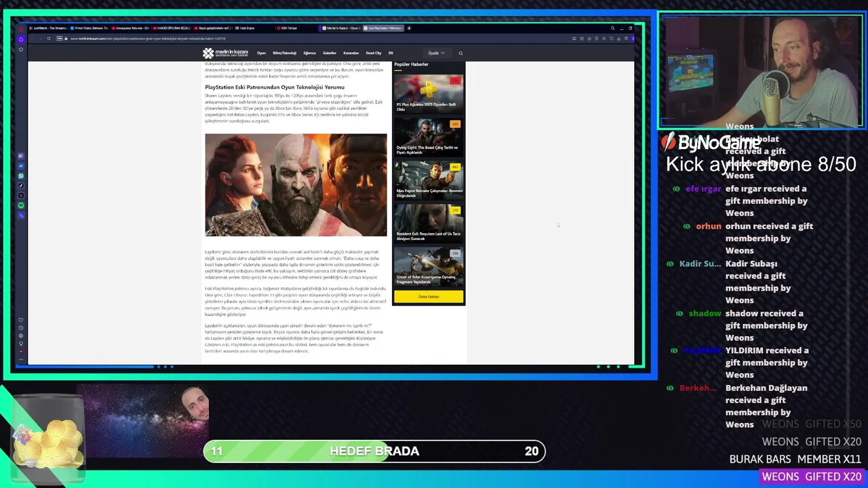Click the HEDEF BRADA goal progress bar
This screenshot has width=868, height=488.
click(x=374, y=451)
